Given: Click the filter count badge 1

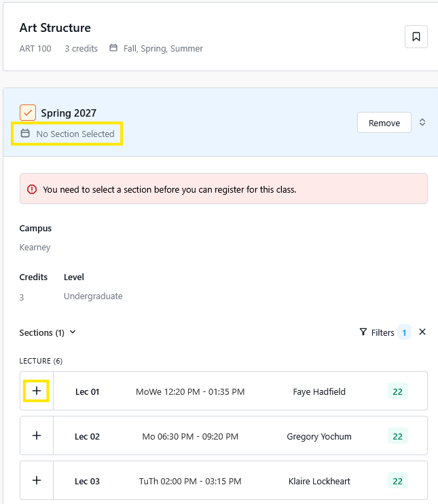Looking at the screenshot, I should click(x=404, y=332).
